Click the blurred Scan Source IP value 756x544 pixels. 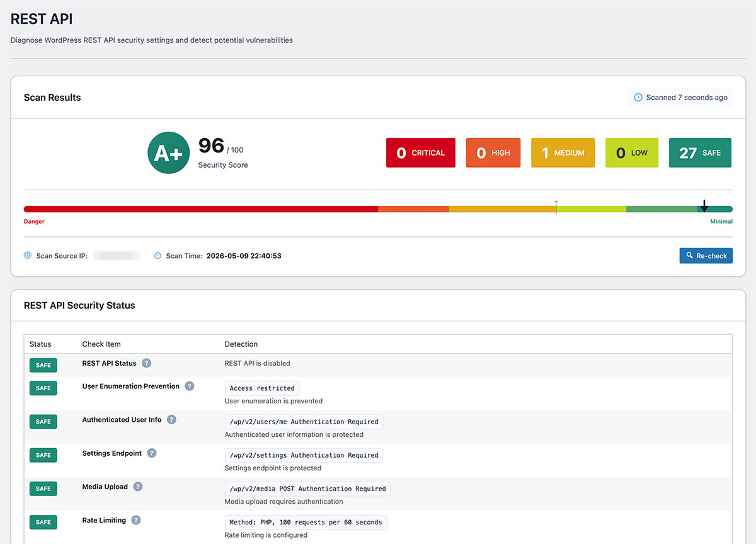click(x=117, y=256)
